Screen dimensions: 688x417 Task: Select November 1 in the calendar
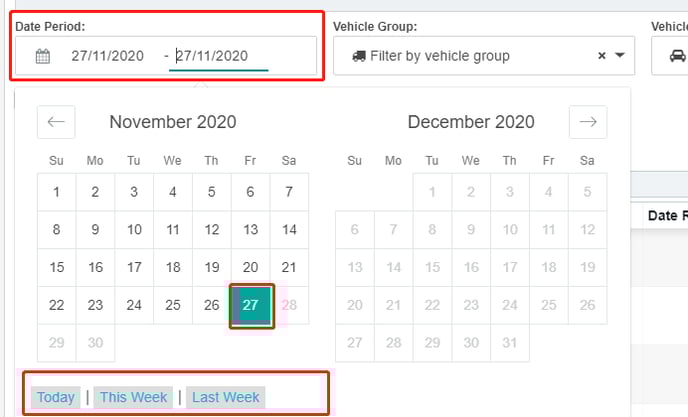57,192
